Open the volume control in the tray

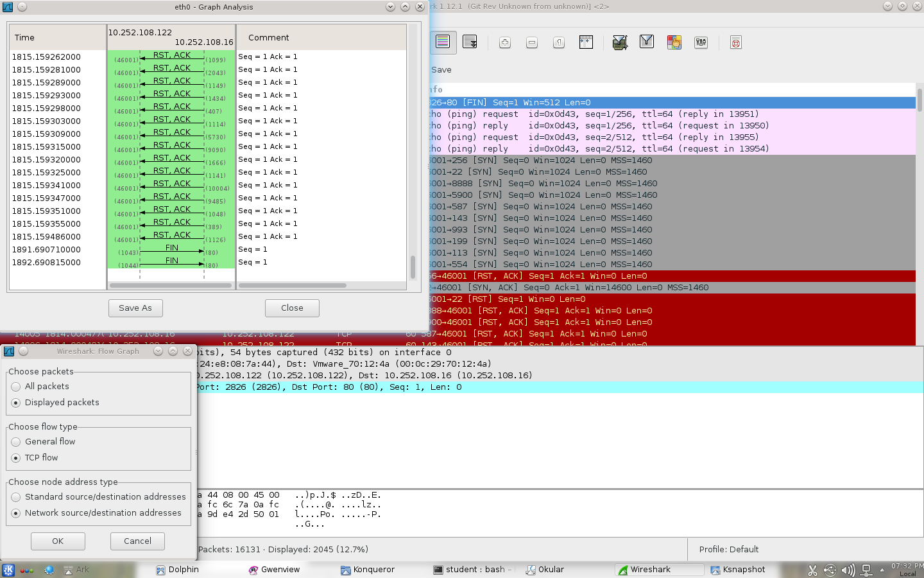click(x=848, y=570)
